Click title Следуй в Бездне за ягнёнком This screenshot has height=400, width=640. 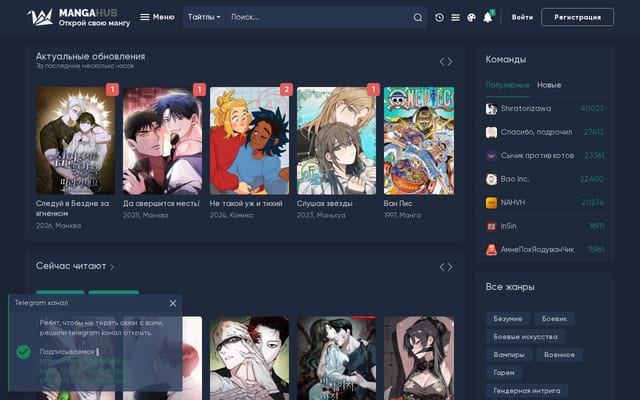tap(72, 208)
